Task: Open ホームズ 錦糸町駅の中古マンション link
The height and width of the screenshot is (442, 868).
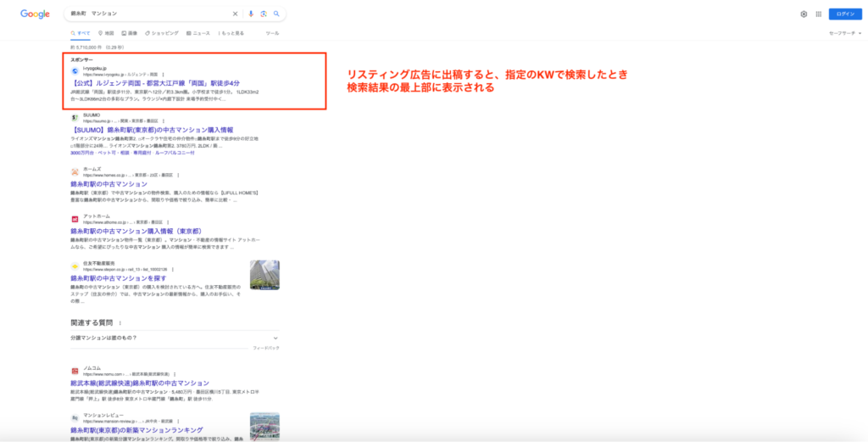Action: (109, 184)
